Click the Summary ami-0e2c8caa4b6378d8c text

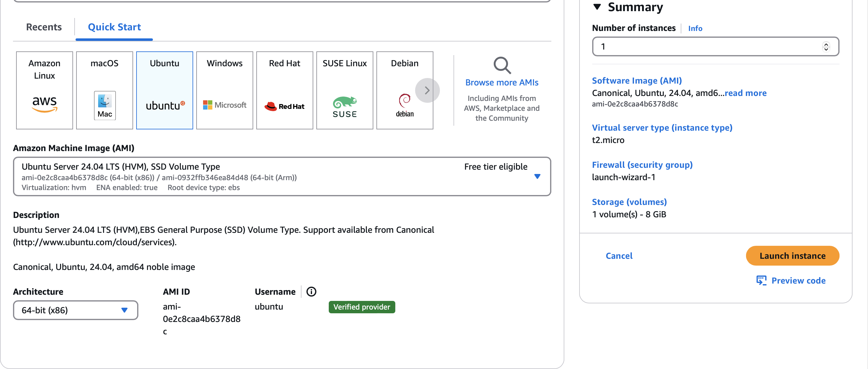tap(635, 104)
